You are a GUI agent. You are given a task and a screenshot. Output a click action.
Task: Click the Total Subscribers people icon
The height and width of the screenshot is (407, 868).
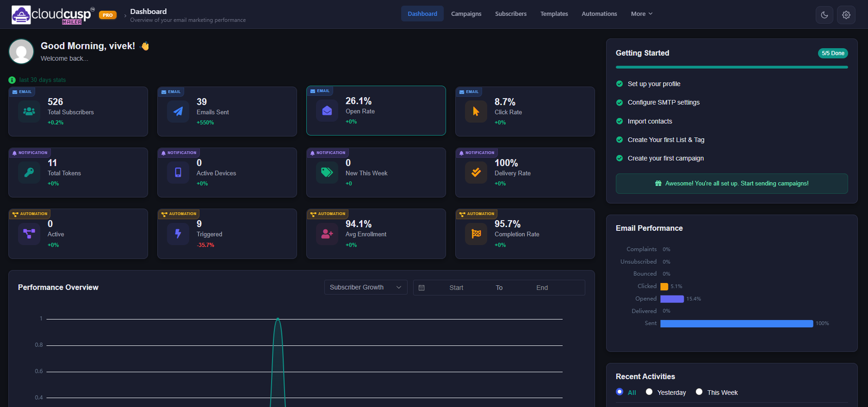tap(29, 112)
